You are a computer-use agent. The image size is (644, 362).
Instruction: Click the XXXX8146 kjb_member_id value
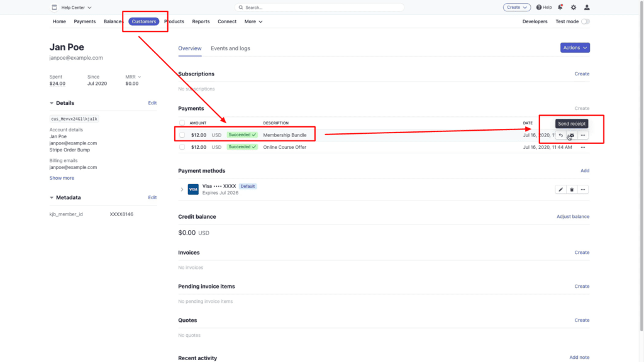coord(121,214)
